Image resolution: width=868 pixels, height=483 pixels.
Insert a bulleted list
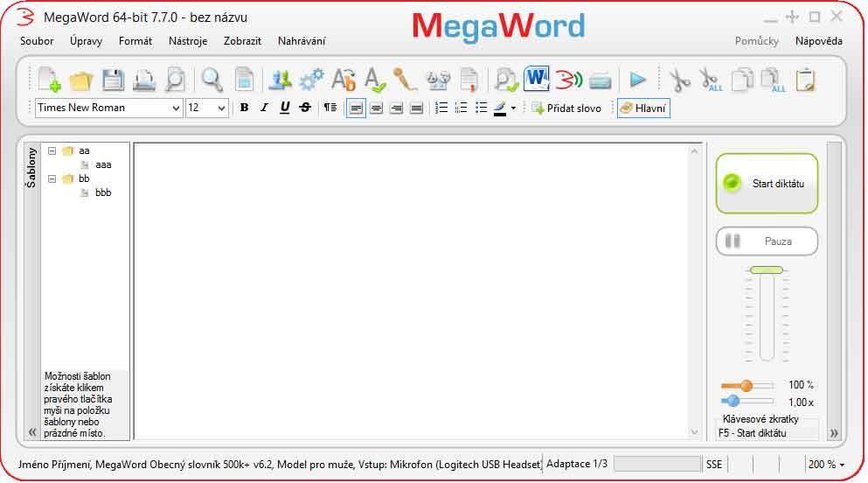tap(481, 108)
